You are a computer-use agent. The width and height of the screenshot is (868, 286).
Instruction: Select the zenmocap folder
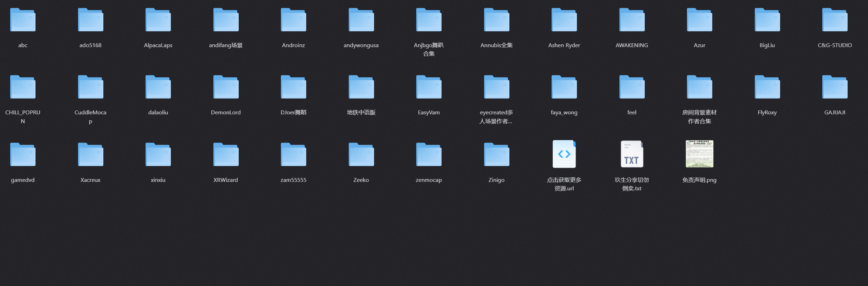point(429,154)
